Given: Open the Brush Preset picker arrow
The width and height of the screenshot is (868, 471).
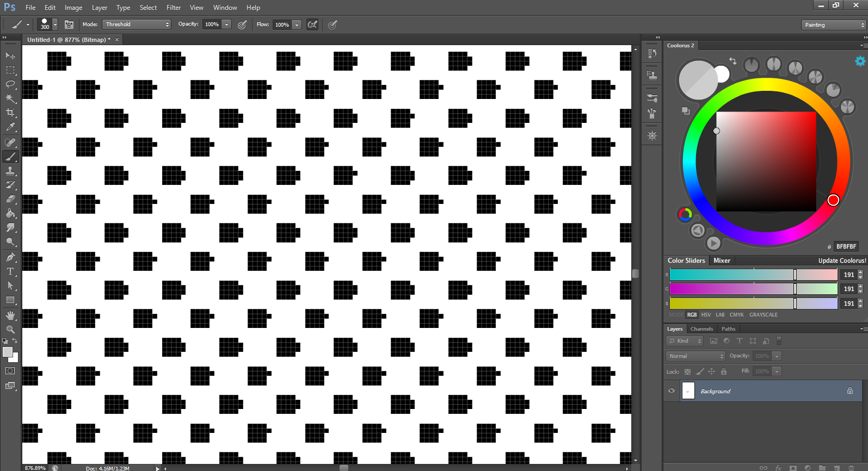Looking at the screenshot, I should pyautogui.click(x=55, y=24).
